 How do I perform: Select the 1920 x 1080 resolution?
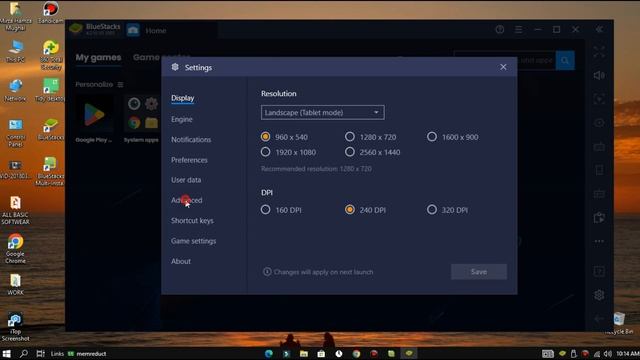click(265, 152)
